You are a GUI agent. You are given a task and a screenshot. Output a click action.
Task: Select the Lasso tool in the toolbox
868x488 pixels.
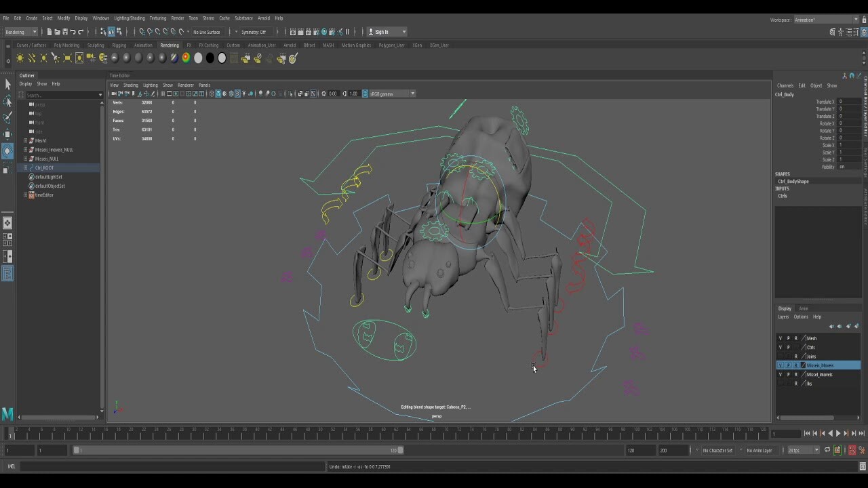click(x=7, y=101)
